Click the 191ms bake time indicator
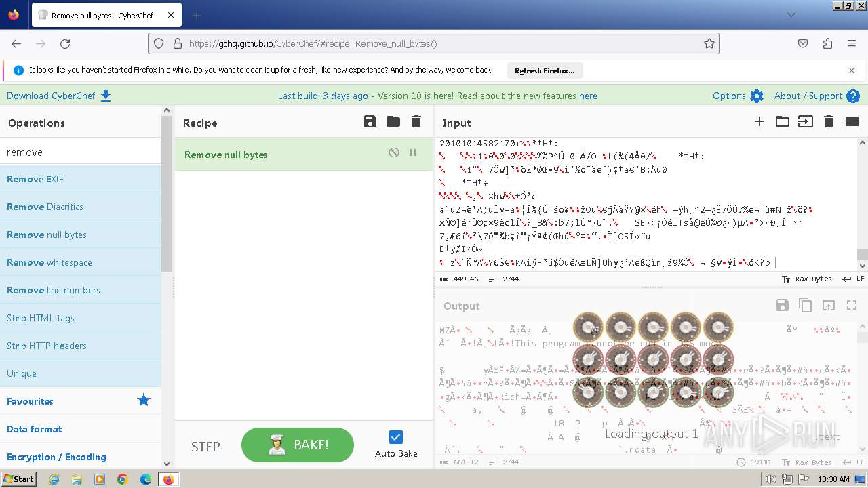The width and height of the screenshot is (868, 488). (x=754, y=462)
